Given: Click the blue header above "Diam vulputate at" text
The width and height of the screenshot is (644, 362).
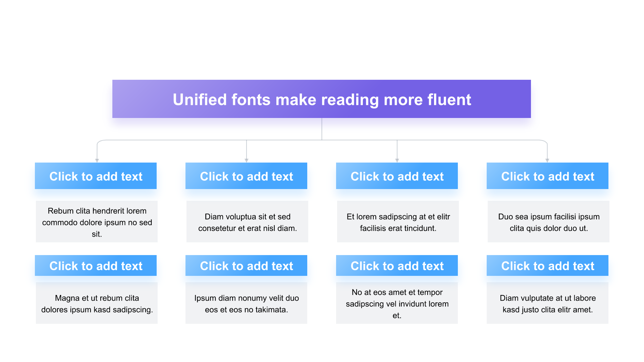Looking at the screenshot, I should [x=547, y=265].
